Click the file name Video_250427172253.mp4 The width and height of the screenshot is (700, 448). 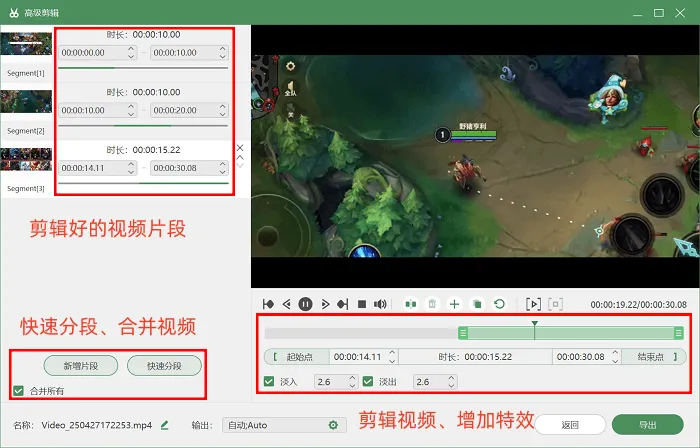pos(97,425)
